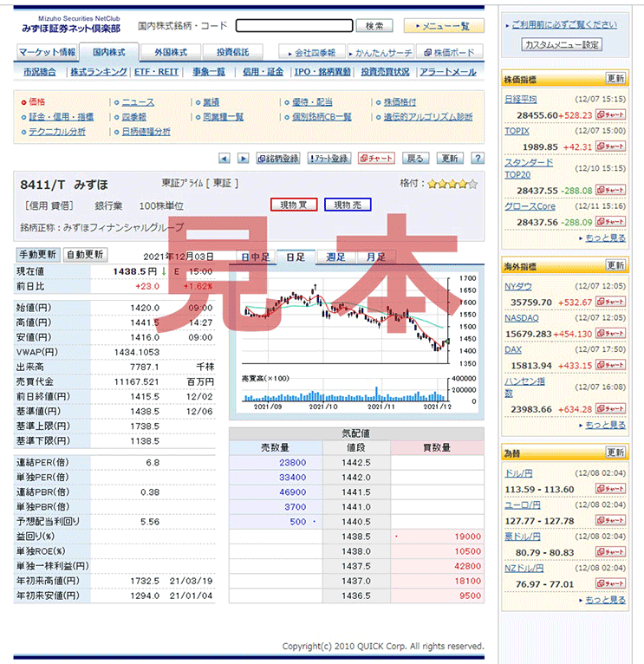Viewport: 644px width, 664px height.
Task: Open the chart icon for スタンダードTOP20
Action: point(610,190)
